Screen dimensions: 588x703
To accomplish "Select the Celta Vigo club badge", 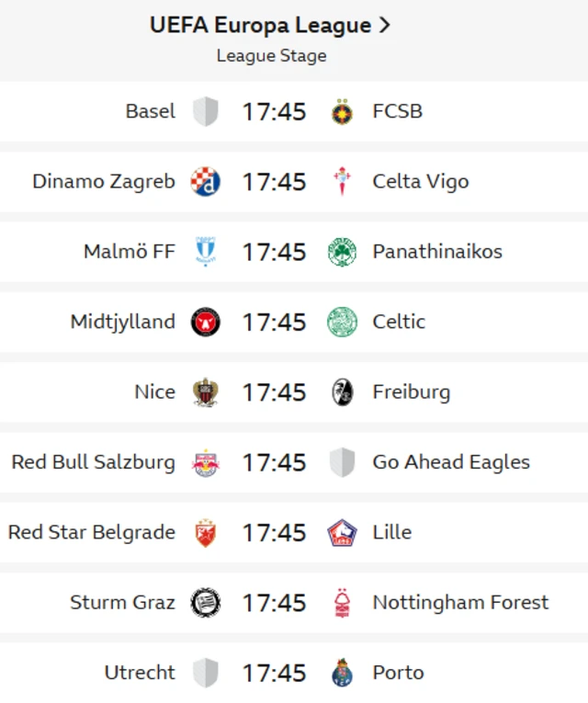I will coord(343,182).
